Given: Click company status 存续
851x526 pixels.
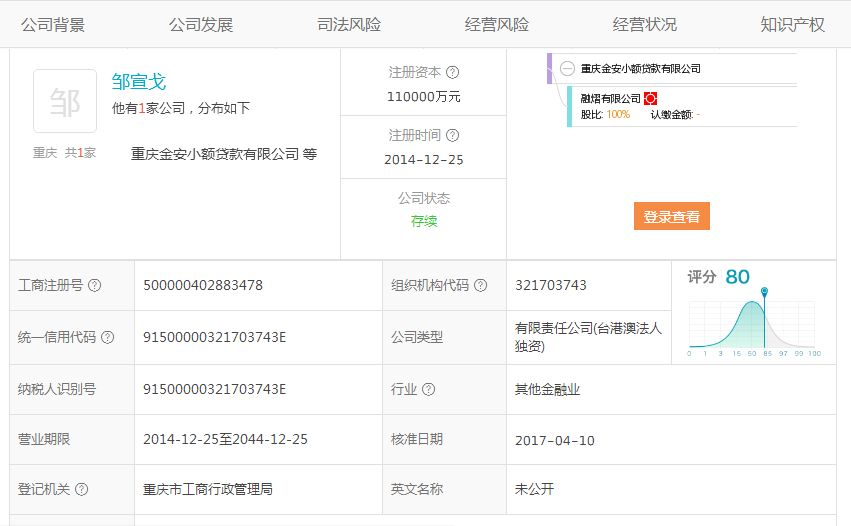Looking at the screenshot, I should pos(424,221).
